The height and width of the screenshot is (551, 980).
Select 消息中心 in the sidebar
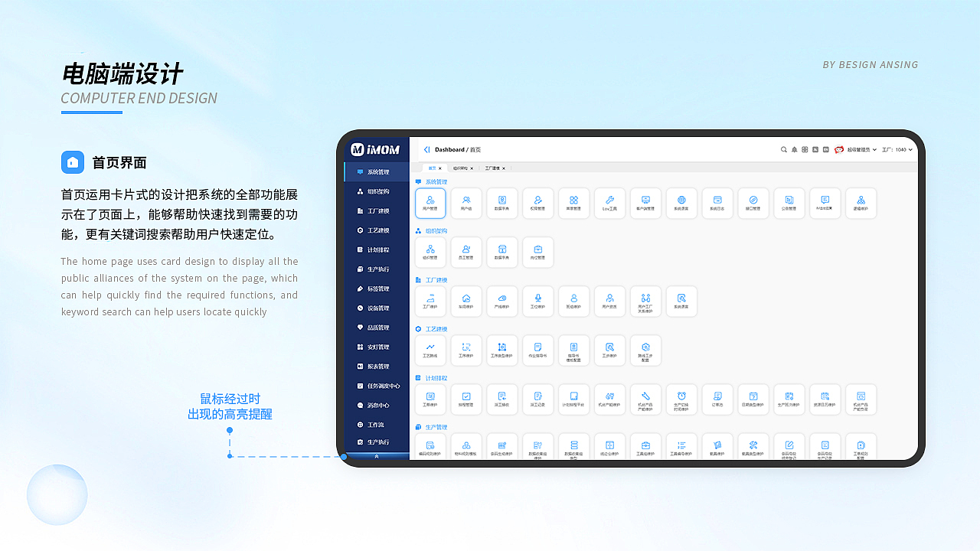377,406
